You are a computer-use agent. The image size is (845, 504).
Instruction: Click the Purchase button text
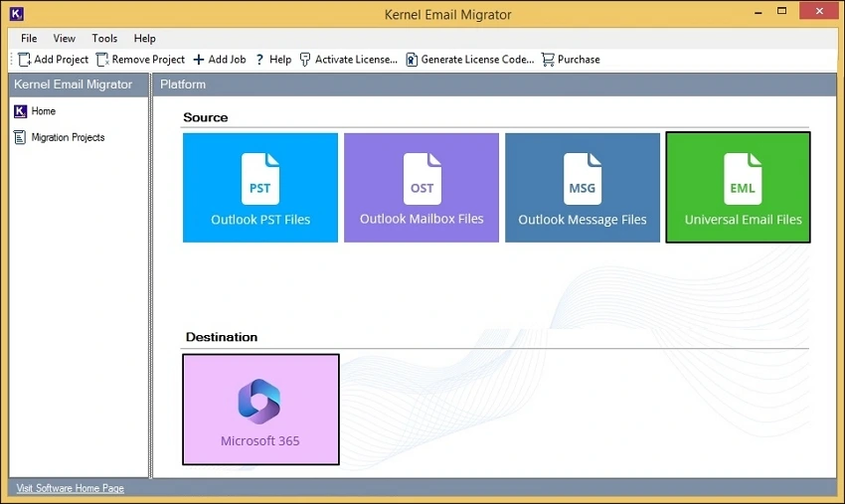point(579,60)
